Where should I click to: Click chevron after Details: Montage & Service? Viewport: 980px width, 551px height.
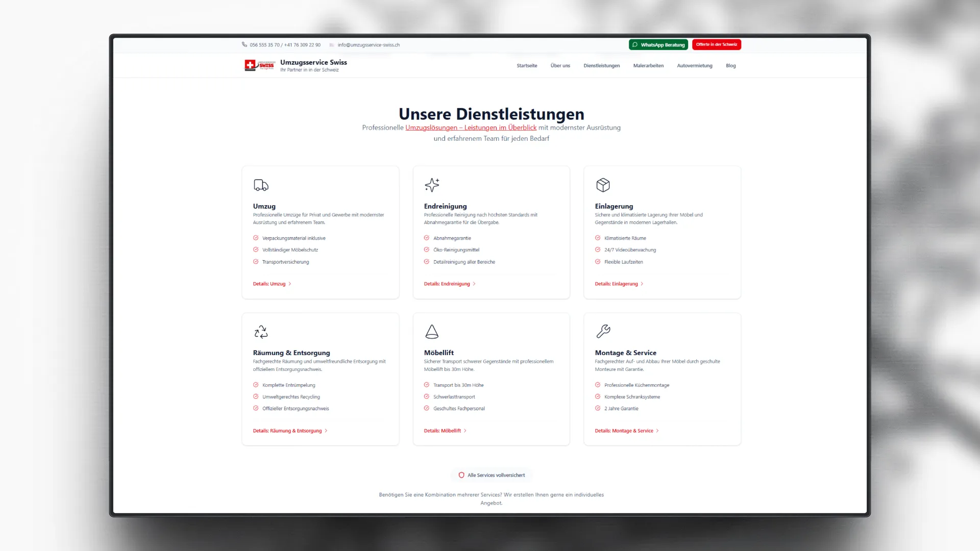click(657, 431)
